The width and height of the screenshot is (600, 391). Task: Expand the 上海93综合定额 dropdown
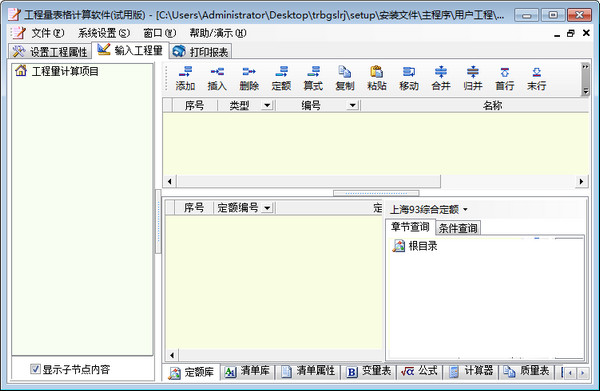[x=465, y=209]
